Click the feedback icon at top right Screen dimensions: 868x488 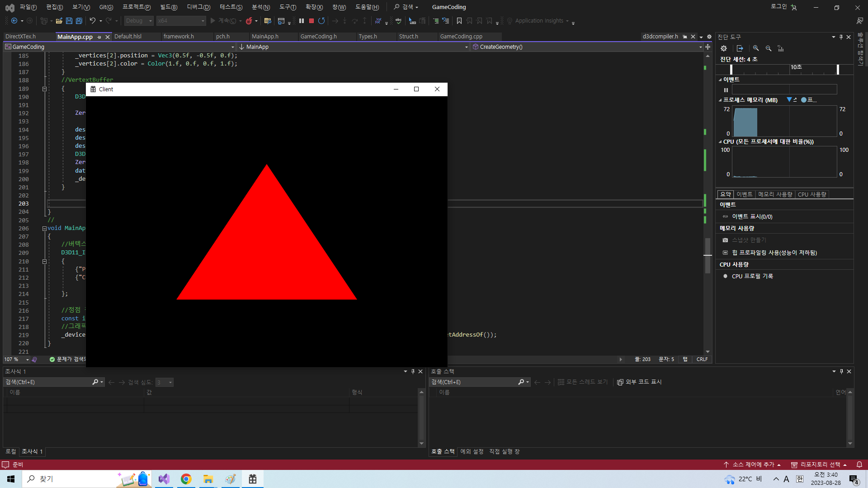tap(859, 21)
